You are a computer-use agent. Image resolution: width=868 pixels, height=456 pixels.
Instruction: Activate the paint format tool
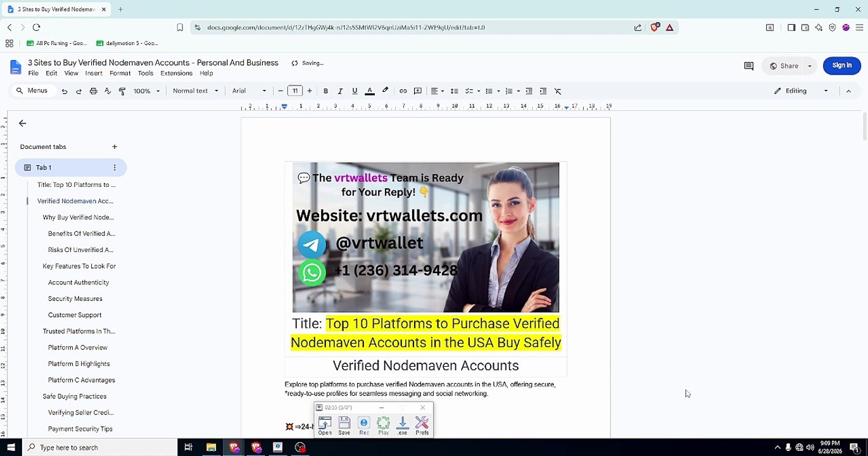122,91
